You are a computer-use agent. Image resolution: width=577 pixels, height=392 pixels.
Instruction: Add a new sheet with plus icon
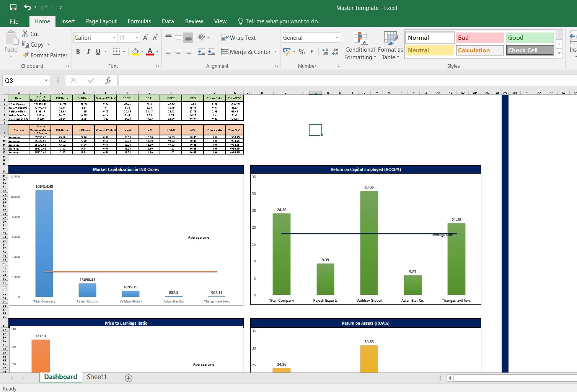129,378
